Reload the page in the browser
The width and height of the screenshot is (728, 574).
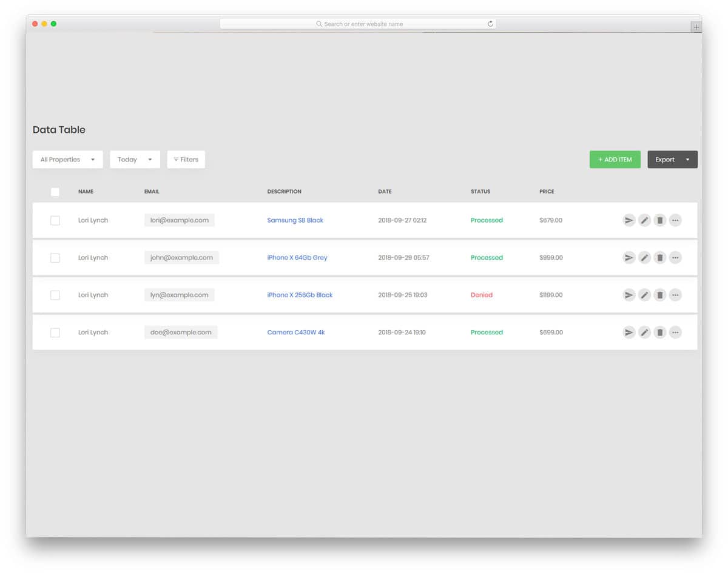click(490, 24)
